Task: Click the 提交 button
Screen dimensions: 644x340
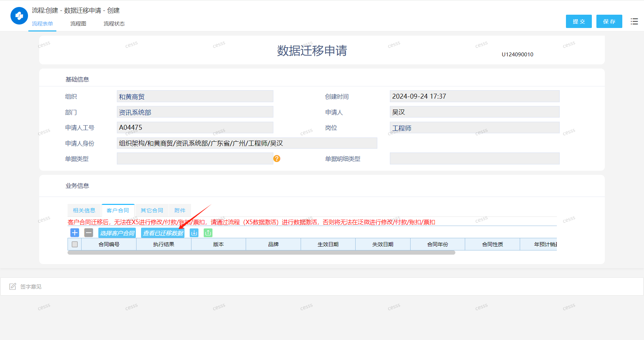Action: coord(579,21)
